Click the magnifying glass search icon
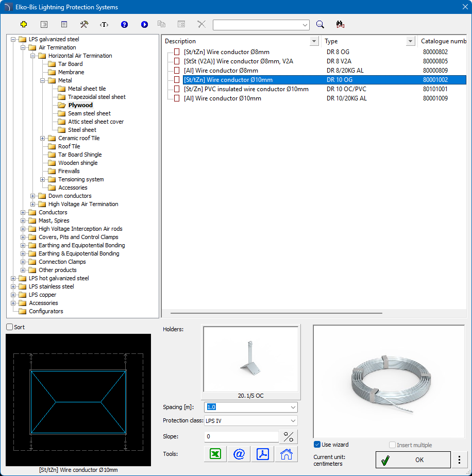This screenshot has height=476, width=472. (x=320, y=24)
